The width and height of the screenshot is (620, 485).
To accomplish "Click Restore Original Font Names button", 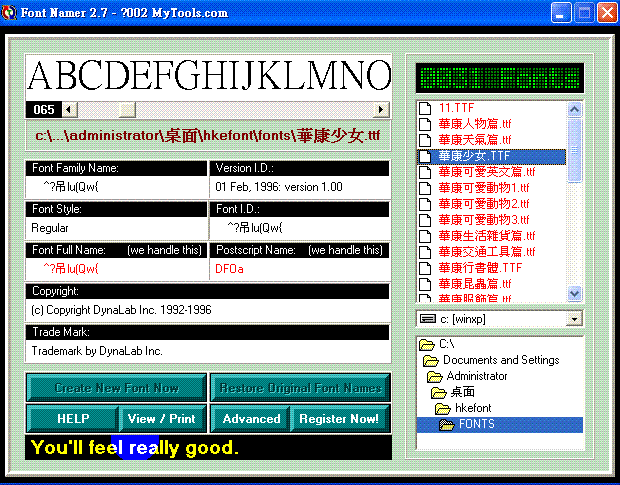I will [x=300, y=388].
